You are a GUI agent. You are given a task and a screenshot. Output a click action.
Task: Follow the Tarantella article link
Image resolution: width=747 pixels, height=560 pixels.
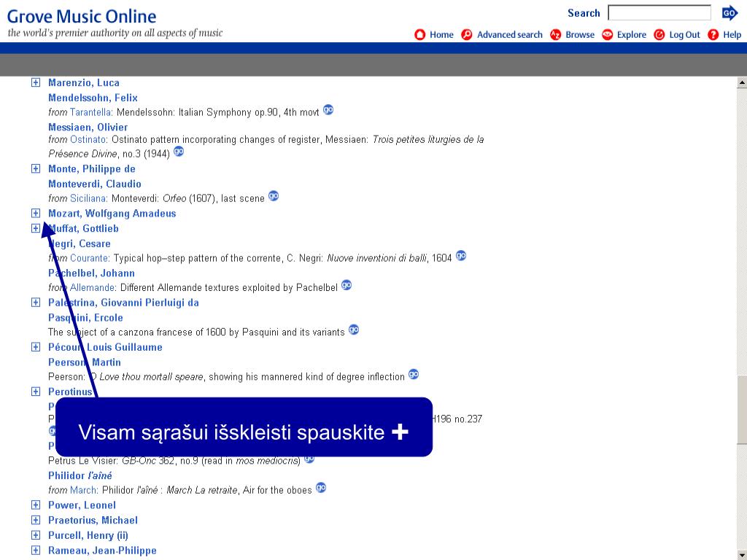[91, 112]
